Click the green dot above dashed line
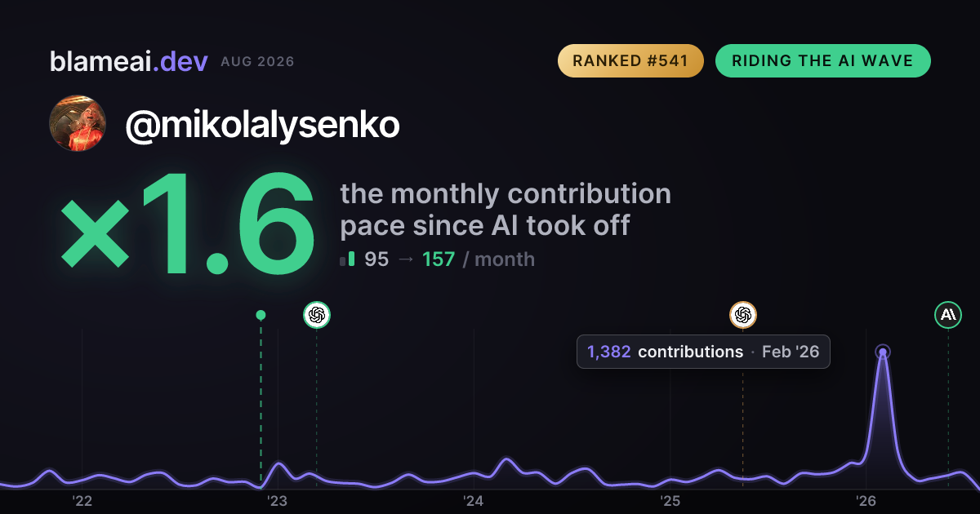This screenshot has width=980, height=514. tap(261, 315)
